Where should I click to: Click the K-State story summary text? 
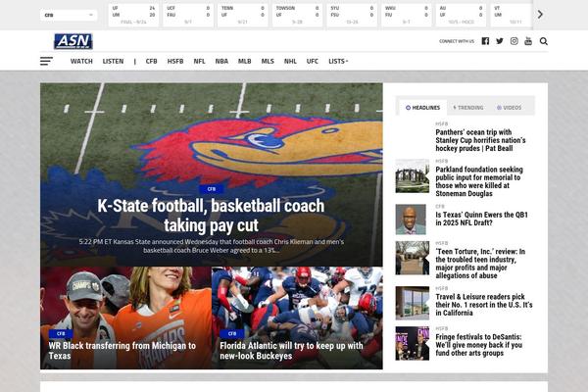(212, 246)
